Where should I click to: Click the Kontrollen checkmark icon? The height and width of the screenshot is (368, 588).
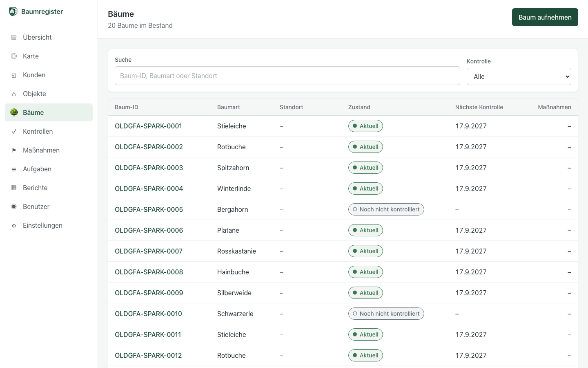(14, 131)
